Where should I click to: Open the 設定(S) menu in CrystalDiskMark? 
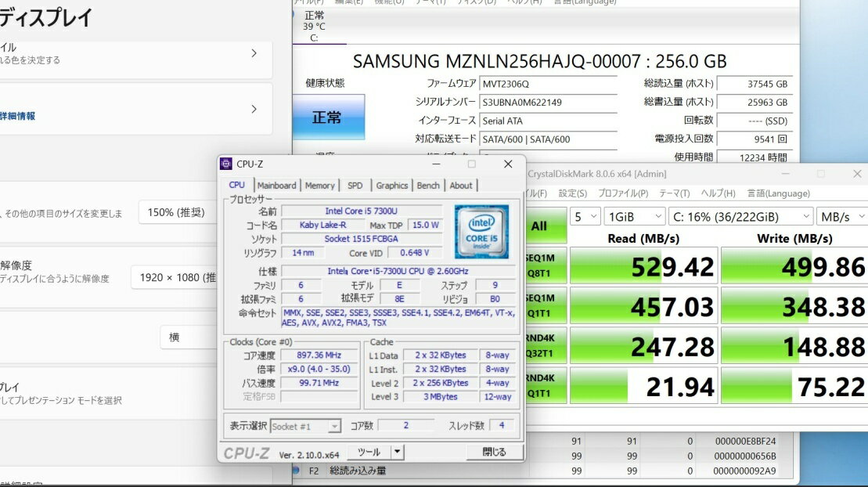(572, 193)
